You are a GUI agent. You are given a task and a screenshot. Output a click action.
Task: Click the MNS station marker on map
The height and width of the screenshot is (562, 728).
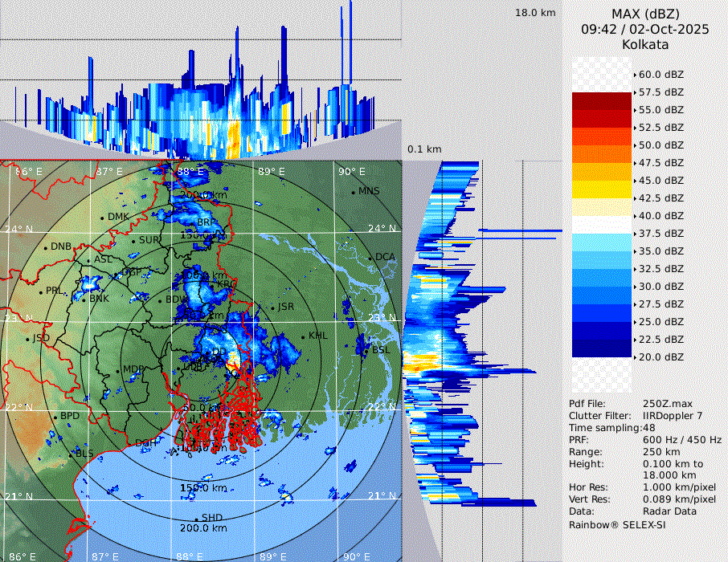(x=354, y=192)
